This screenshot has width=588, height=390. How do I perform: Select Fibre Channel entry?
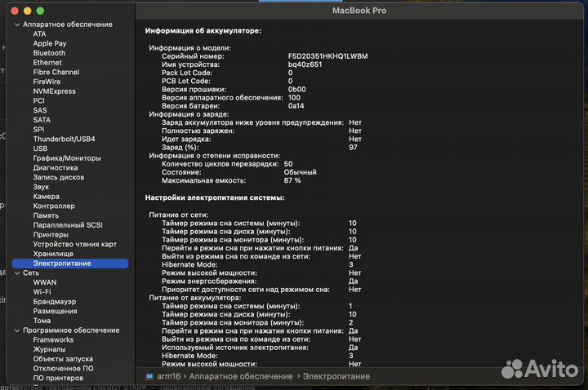56,72
